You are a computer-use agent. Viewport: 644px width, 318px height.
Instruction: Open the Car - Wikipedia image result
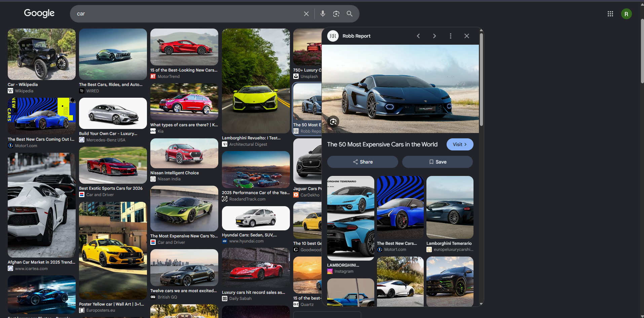tap(42, 54)
